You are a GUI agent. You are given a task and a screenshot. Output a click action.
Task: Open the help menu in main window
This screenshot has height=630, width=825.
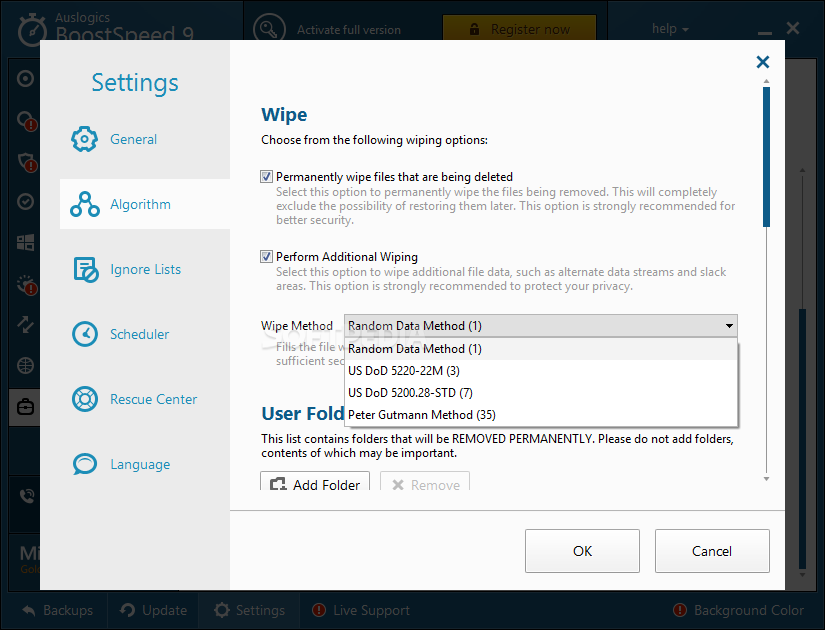[x=670, y=28]
